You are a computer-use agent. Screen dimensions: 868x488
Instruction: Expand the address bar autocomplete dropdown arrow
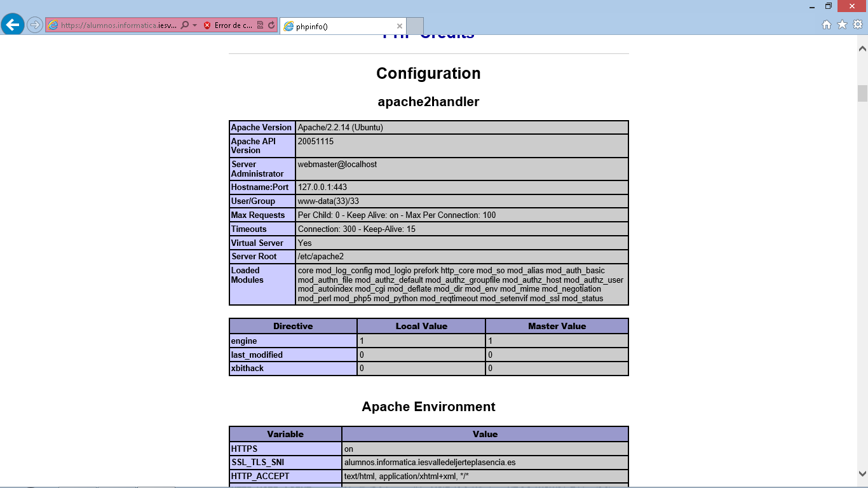[x=194, y=25]
